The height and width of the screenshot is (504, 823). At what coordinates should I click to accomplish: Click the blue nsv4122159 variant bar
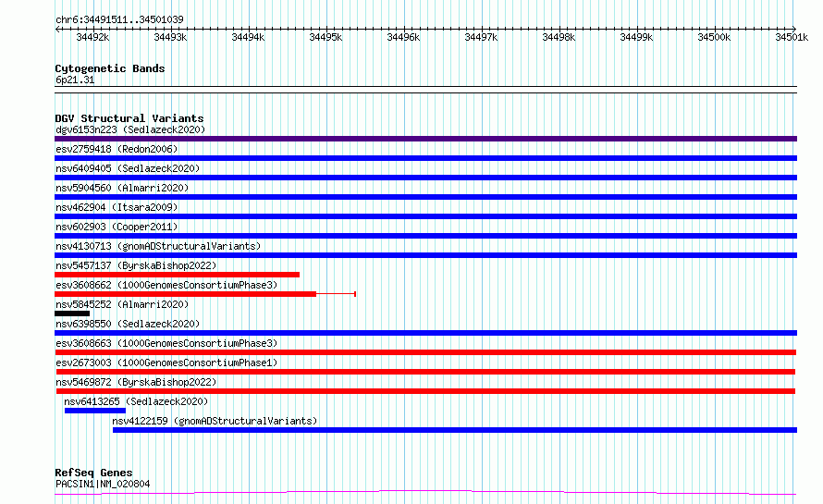click(x=455, y=430)
